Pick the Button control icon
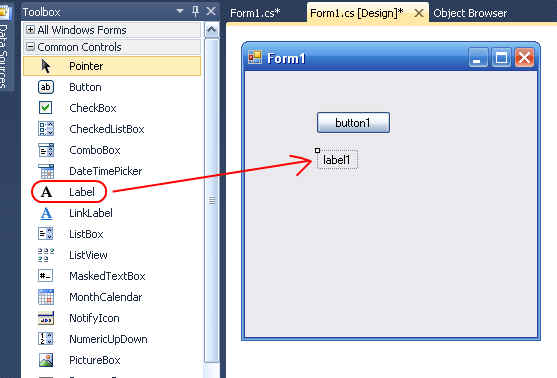 (46, 87)
